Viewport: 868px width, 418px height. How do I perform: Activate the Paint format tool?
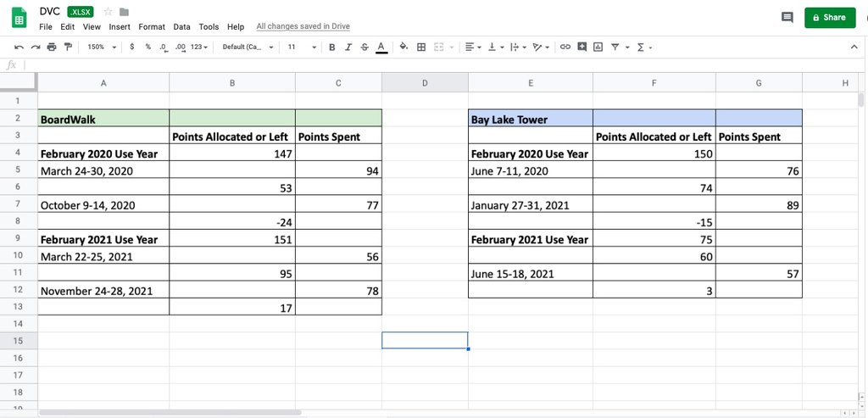tap(68, 47)
